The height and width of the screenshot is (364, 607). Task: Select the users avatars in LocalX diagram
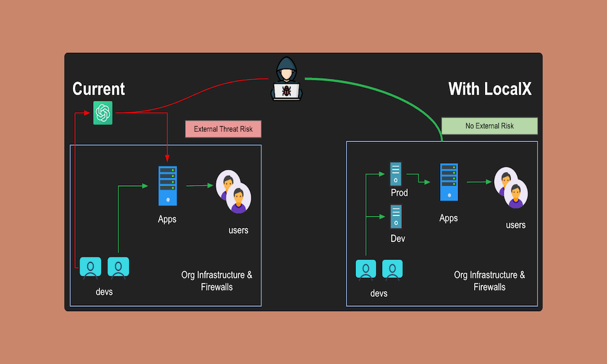[x=510, y=187]
